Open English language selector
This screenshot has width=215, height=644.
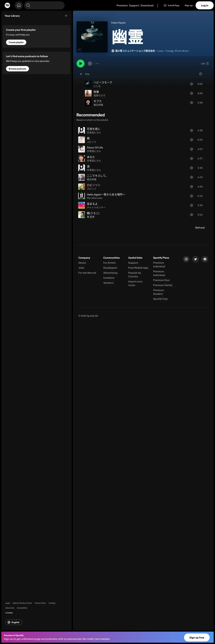point(14,622)
